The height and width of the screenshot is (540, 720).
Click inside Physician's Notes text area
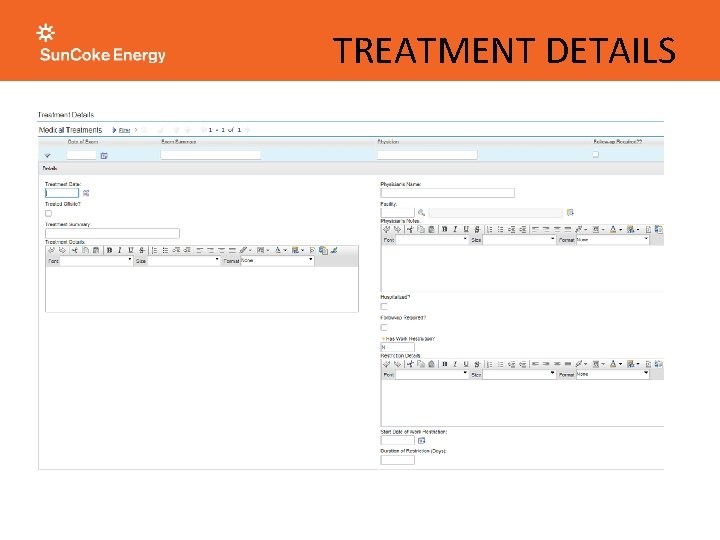click(523, 268)
